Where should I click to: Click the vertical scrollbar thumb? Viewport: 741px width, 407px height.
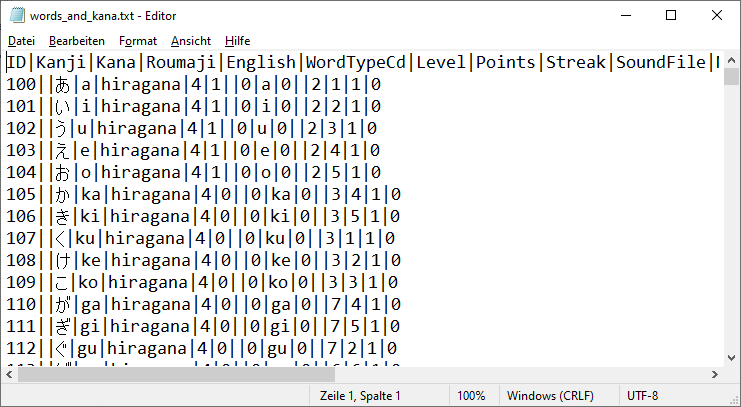pos(731,77)
